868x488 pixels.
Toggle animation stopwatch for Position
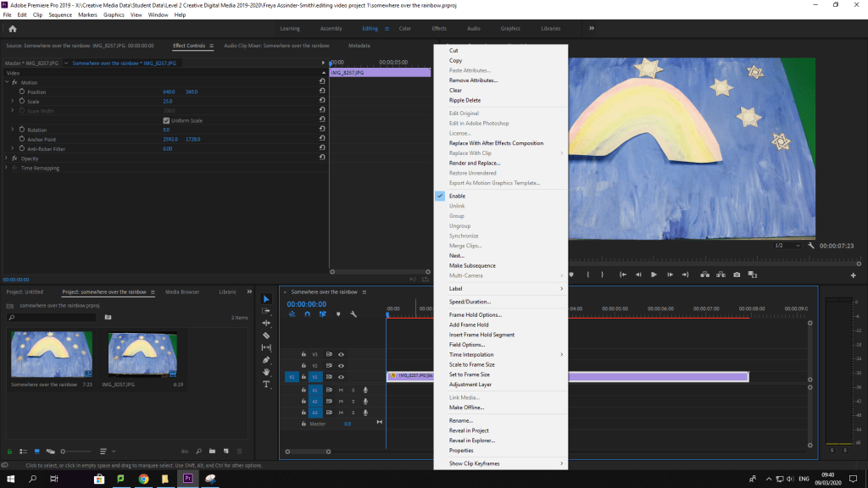click(x=20, y=91)
